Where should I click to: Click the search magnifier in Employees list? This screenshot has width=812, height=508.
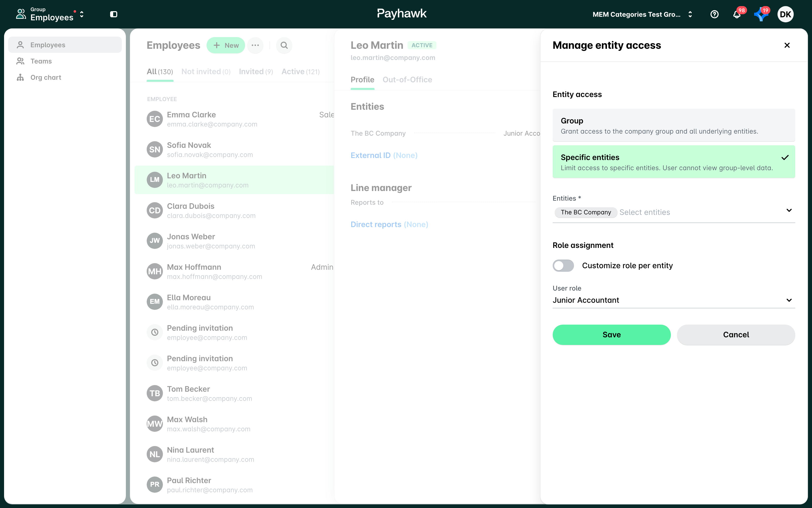click(284, 45)
